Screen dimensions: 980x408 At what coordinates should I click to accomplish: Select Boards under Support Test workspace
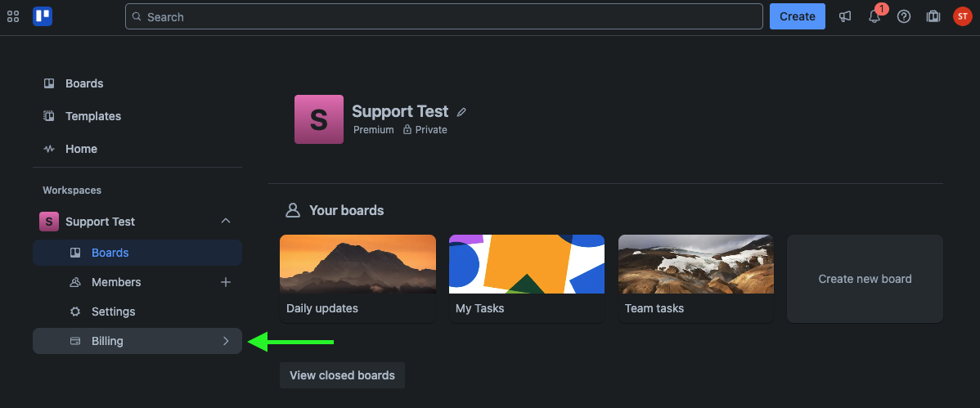137,253
